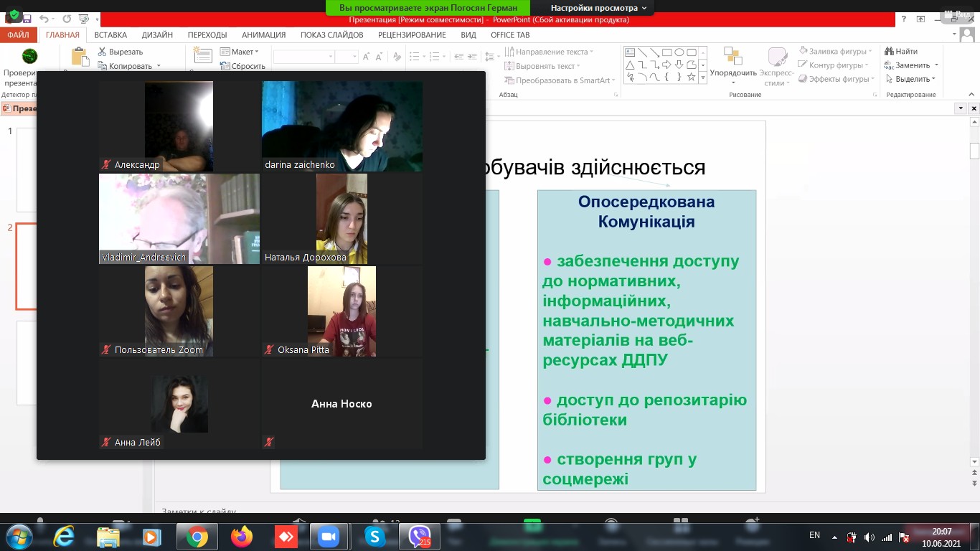The width and height of the screenshot is (980, 551).
Task: Clear all formatting icon
Action: click(x=397, y=57)
